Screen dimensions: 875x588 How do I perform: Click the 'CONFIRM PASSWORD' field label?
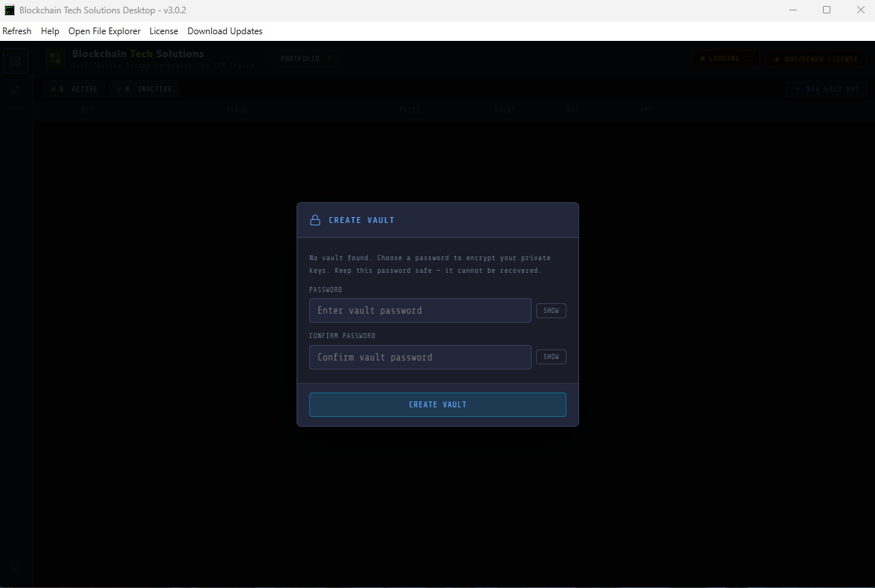coord(342,336)
